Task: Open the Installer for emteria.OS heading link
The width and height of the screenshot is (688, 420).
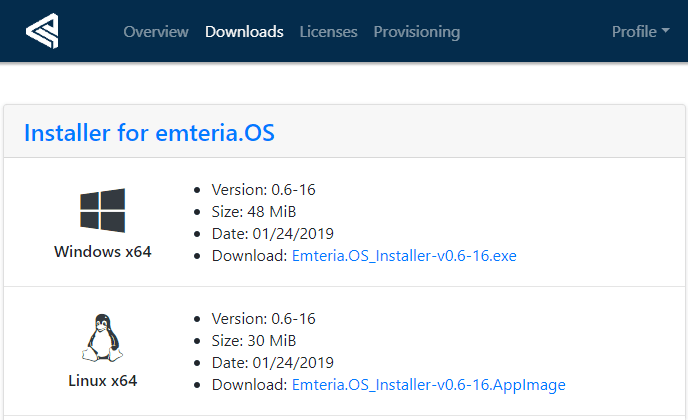Action: pyautogui.click(x=149, y=133)
